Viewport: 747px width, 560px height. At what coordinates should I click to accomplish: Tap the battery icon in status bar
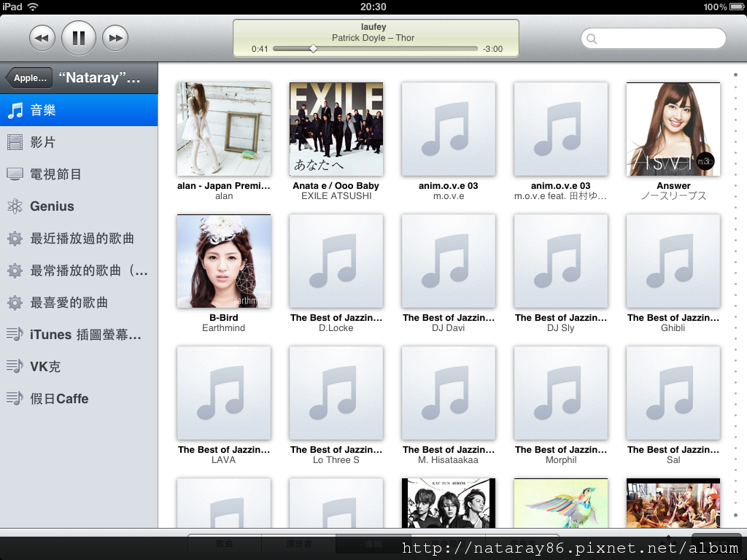pos(737,7)
